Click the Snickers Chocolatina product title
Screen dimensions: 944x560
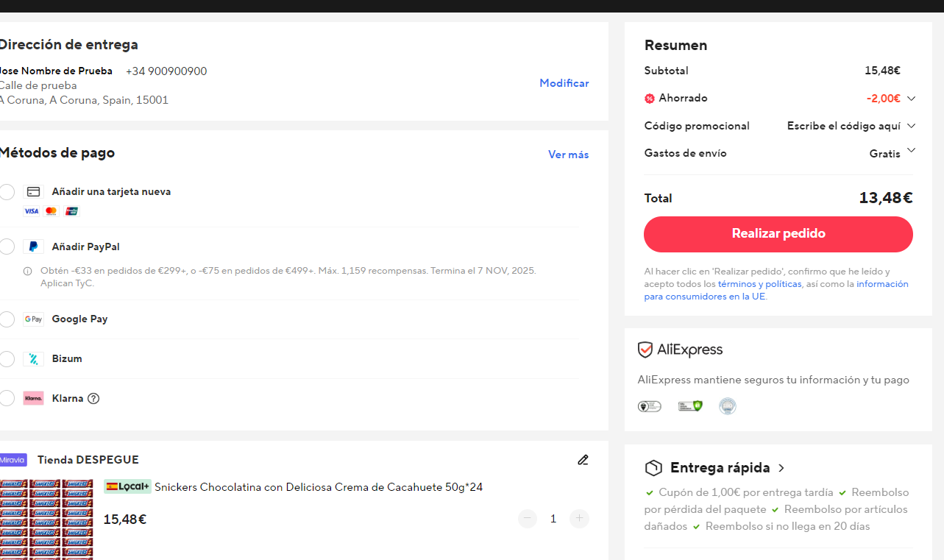(x=319, y=487)
